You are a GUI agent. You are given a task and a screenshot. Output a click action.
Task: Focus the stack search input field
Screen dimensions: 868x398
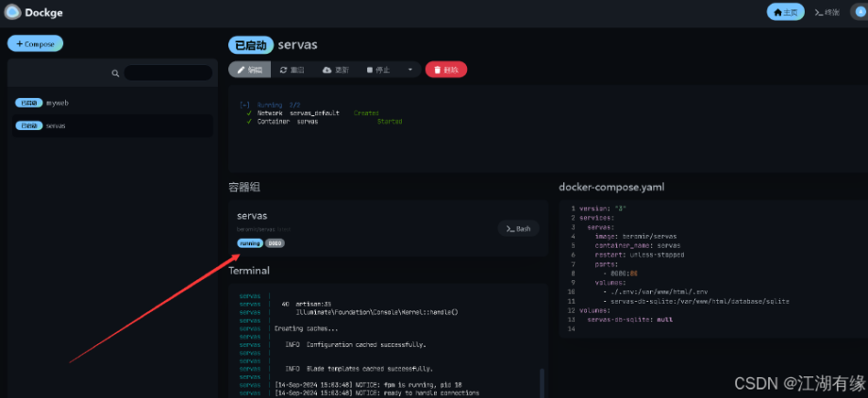pyautogui.click(x=168, y=73)
